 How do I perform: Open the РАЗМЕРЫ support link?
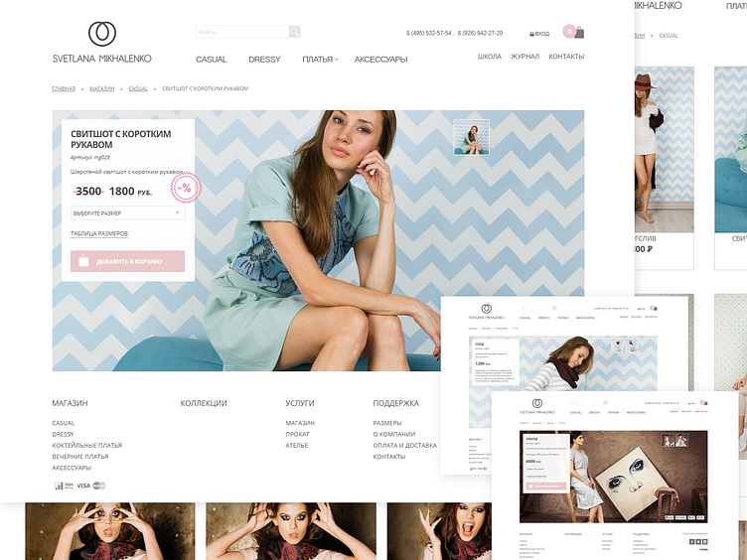click(387, 423)
